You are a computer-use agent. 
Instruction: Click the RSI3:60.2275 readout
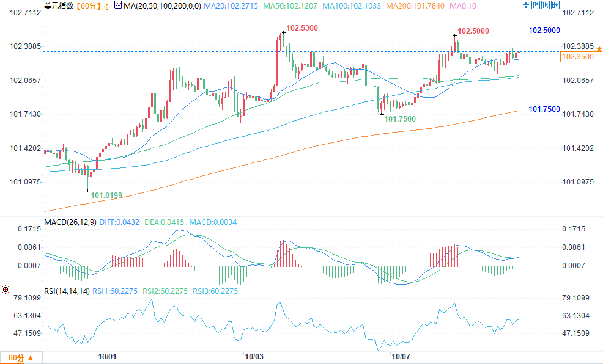click(215, 291)
